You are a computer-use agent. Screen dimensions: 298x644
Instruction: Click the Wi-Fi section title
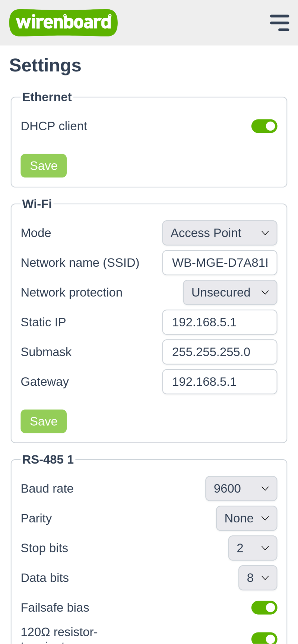(x=37, y=204)
